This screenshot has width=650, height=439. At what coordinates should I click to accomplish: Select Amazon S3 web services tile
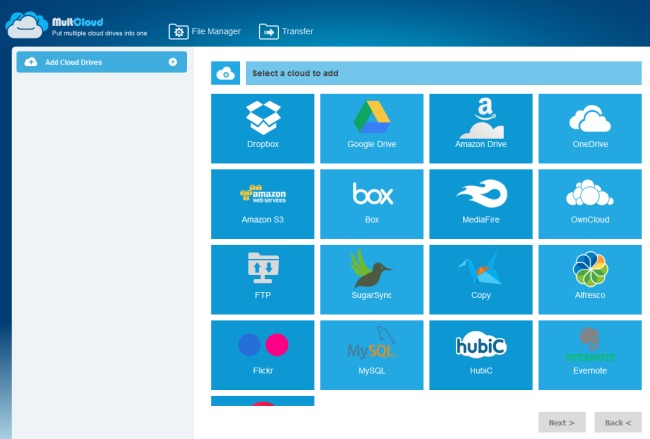click(262, 204)
